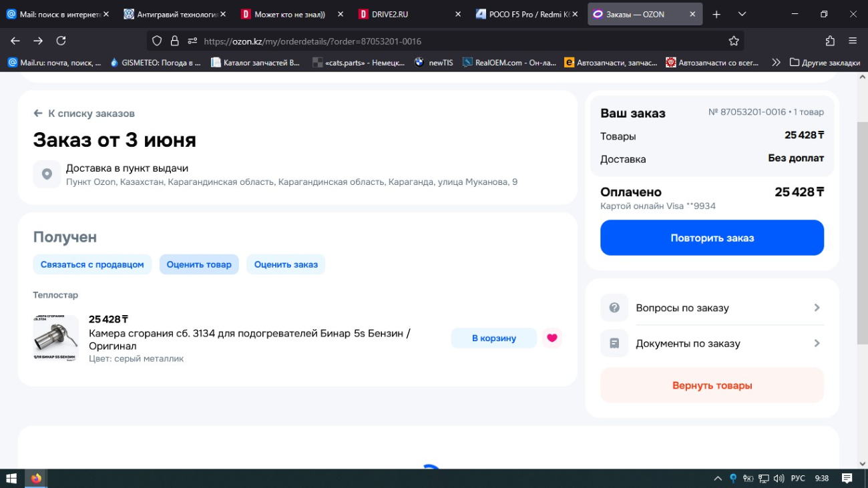Close the Заказы — OZON tab
The width and height of the screenshot is (868, 488).
pyautogui.click(x=692, y=14)
